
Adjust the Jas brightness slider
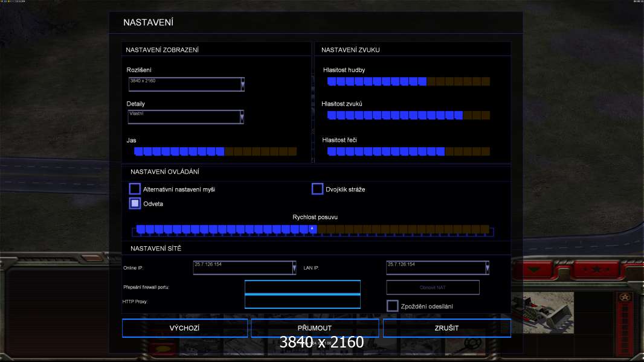(215, 151)
